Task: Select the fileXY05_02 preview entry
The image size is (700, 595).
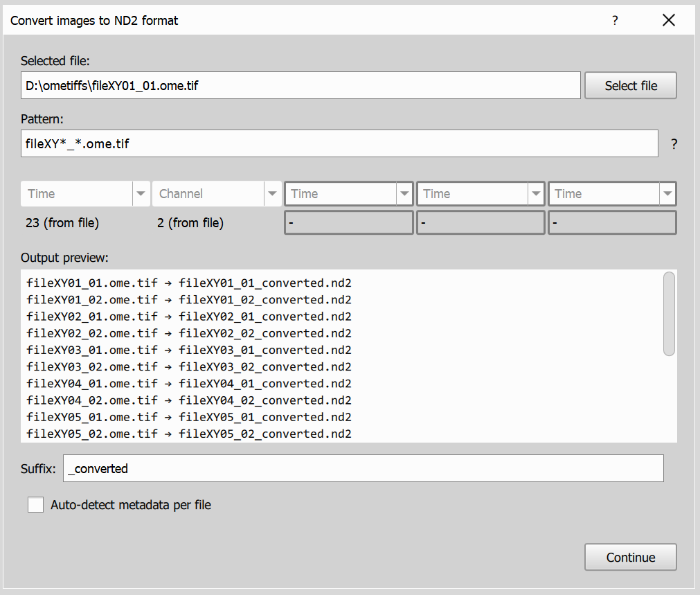Action: pyautogui.click(x=188, y=434)
